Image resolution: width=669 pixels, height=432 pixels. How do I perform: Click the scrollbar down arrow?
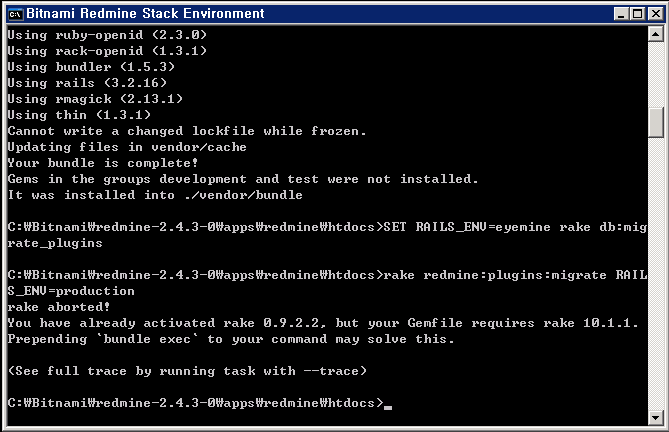(x=655, y=418)
